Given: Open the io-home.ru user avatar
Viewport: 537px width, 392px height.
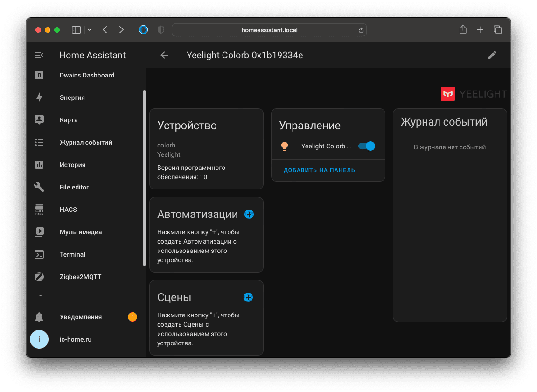Looking at the screenshot, I should coord(39,339).
